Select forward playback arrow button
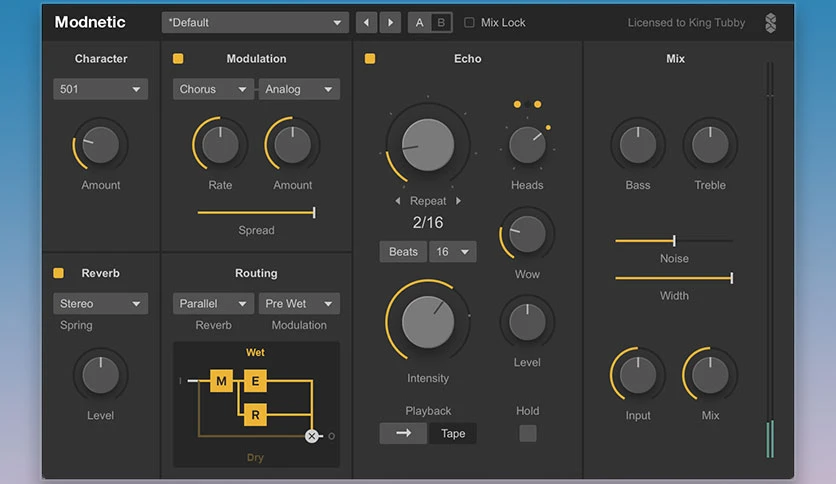The width and height of the screenshot is (836, 484). [x=403, y=433]
